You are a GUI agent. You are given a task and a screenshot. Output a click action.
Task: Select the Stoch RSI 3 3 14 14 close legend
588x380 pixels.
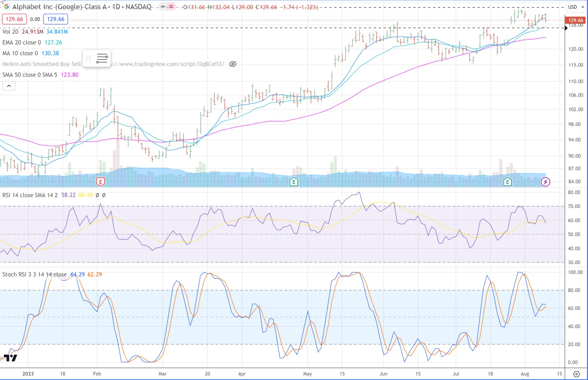pos(34,274)
